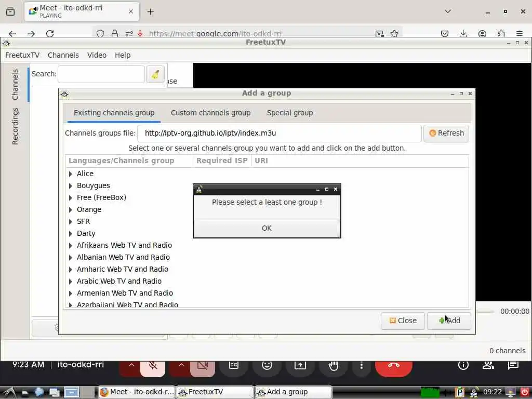The height and width of the screenshot is (399, 532).
Task: Open the browser downloads icon
Action: tap(463, 34)
